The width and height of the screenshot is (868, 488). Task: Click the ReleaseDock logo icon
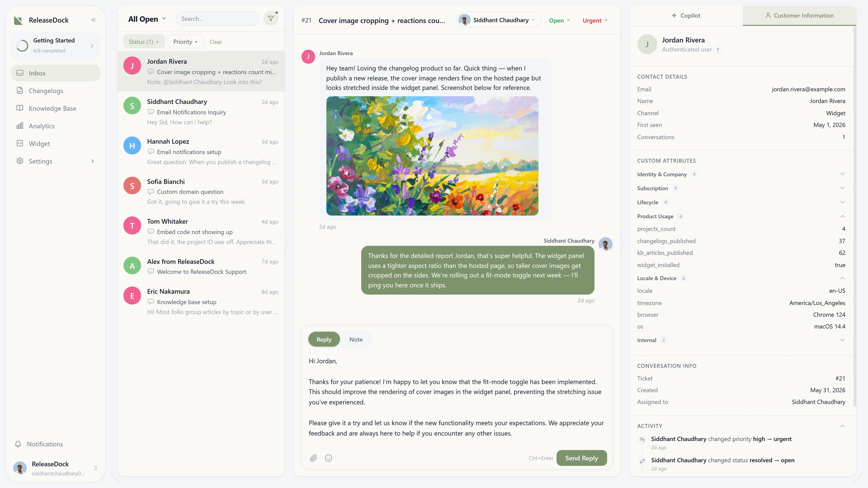pos(18,20)
